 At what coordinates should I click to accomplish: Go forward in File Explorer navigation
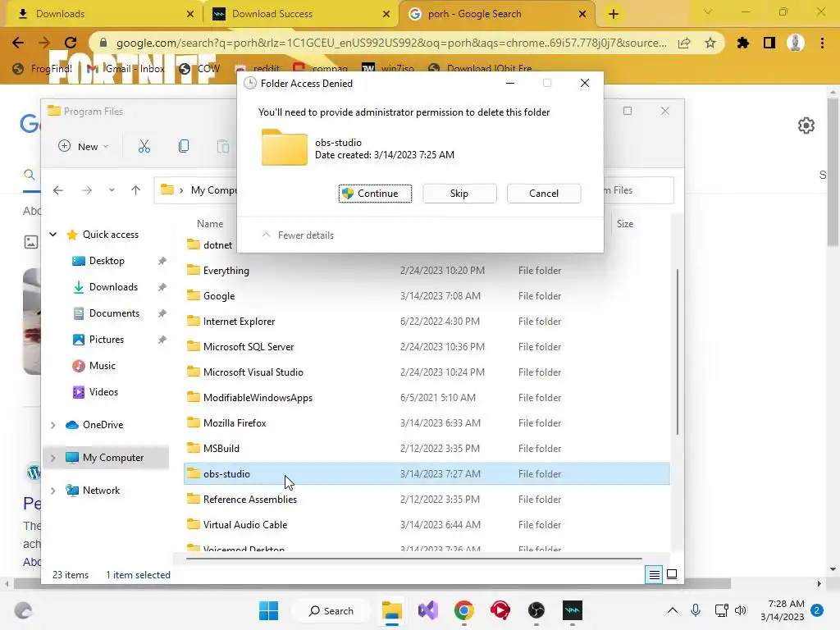tap(87, 190)
